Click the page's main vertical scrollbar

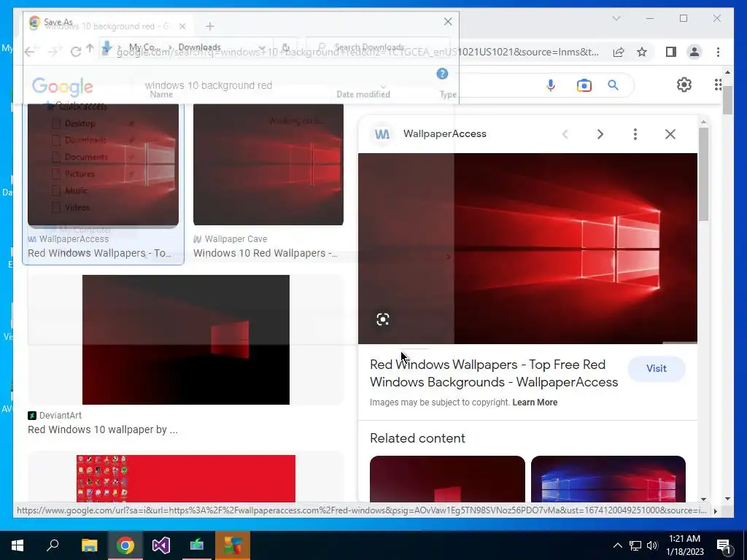tap(727, 100)
